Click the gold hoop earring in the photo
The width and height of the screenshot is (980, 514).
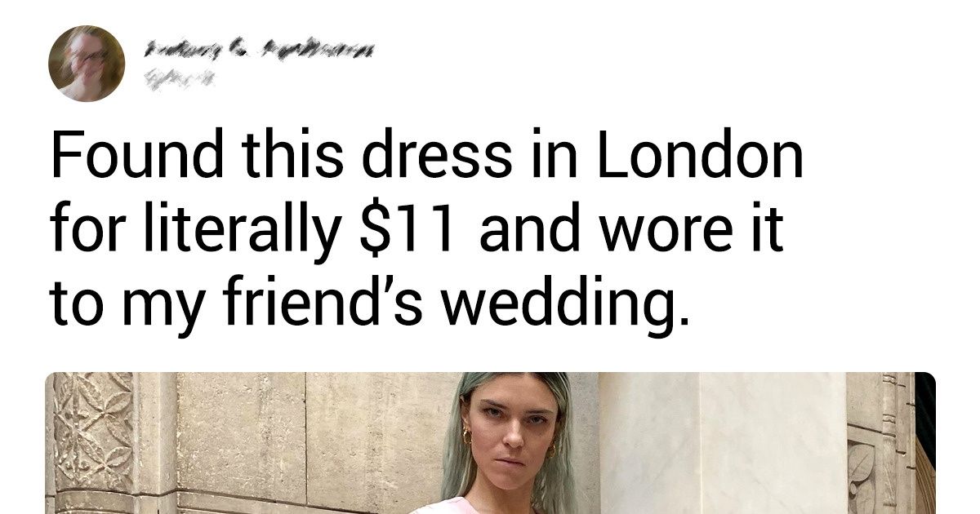click(x=468, y=436)
